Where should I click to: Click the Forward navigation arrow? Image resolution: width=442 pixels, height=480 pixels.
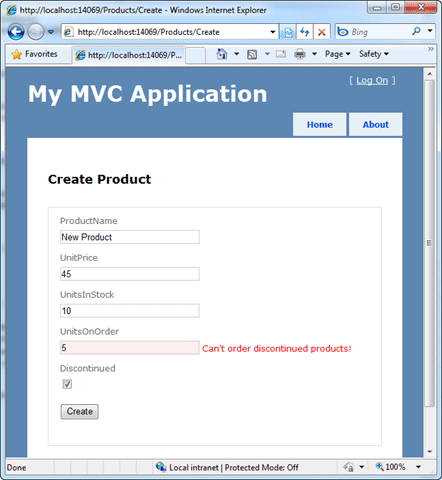pos(35,32)
